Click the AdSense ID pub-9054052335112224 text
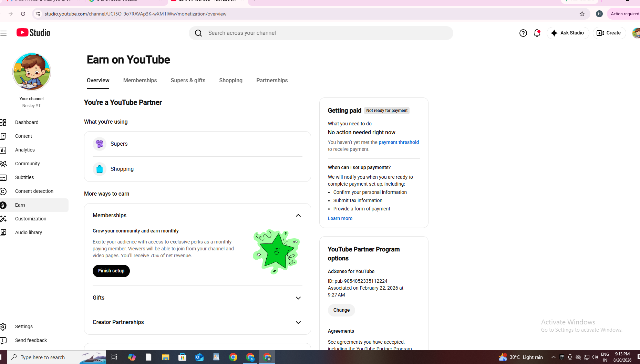Viewport: 640px width, 364px height. pos(358,281)
